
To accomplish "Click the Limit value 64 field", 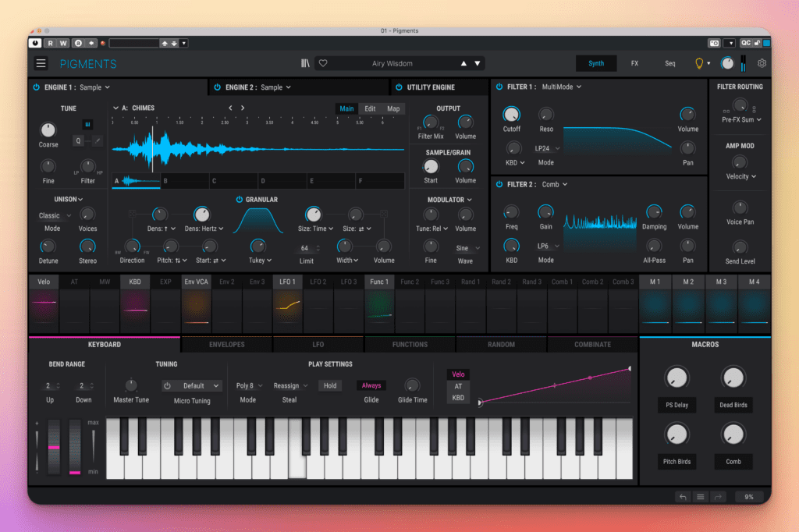I will coord(306,248).
